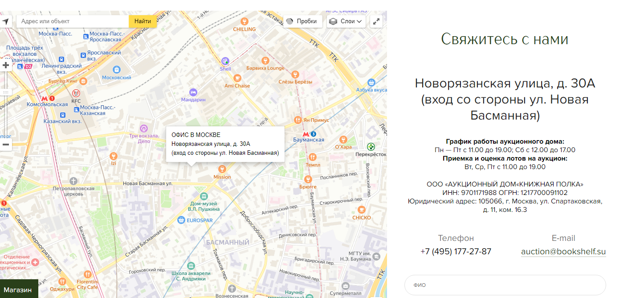
Task: Click the Бауманская metro station icon
Action: pyautogui.click(x=306, y=134)
